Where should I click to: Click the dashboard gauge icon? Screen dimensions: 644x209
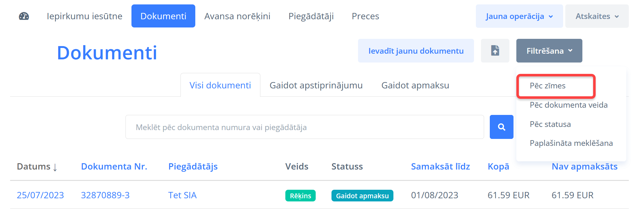(24, 16)
